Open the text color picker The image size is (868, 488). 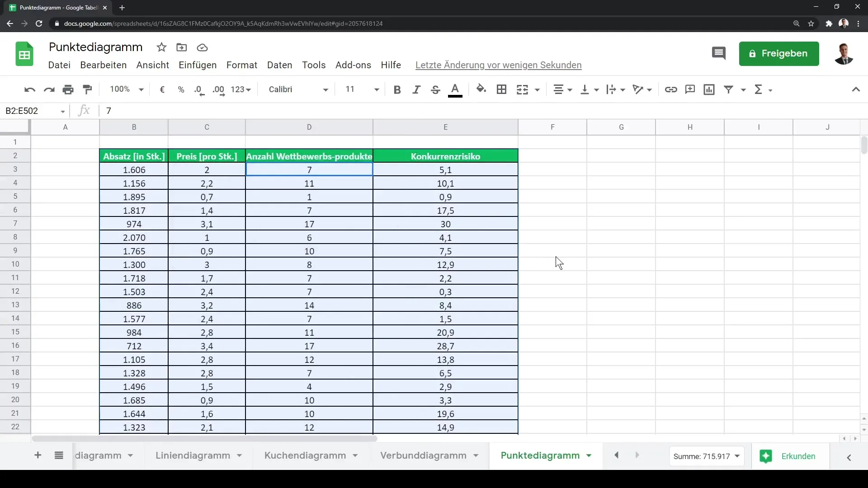pyautogui.click(x=455, y=89)
